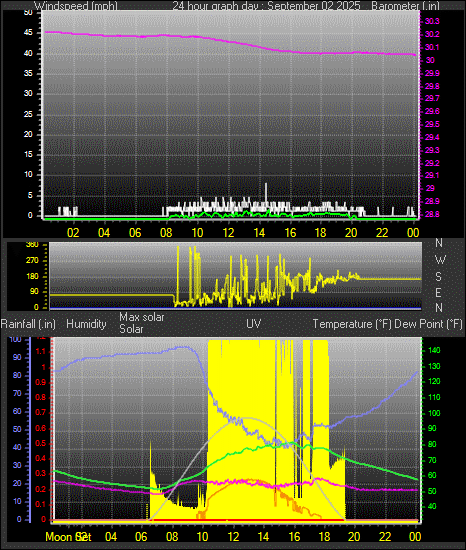Click the 'Max solar' legend label

tap(142, 317)
